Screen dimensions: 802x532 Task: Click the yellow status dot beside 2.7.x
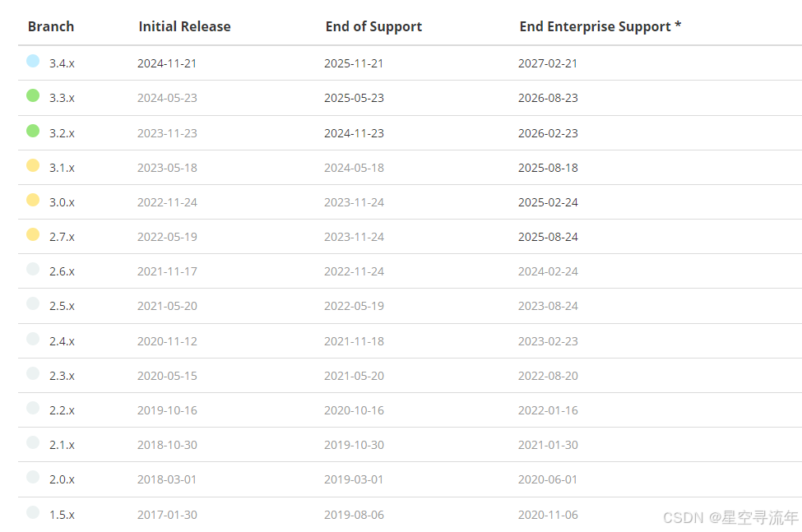coord(33,234)
